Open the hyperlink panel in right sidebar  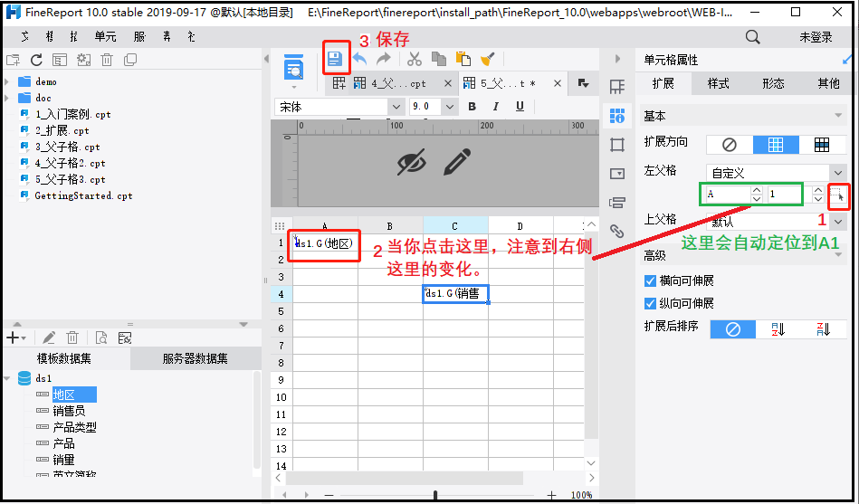[617, 231]
